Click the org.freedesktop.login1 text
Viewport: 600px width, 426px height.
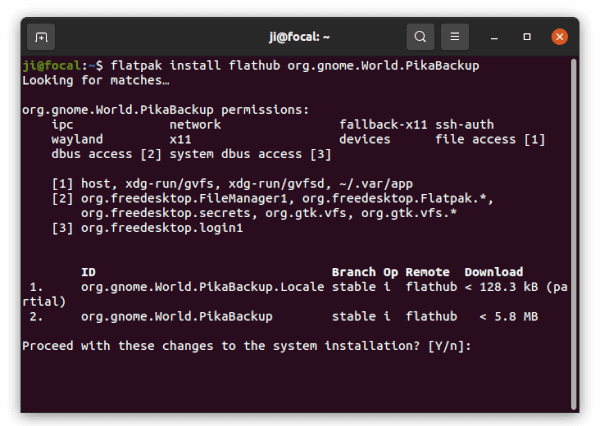click(162, 228)
